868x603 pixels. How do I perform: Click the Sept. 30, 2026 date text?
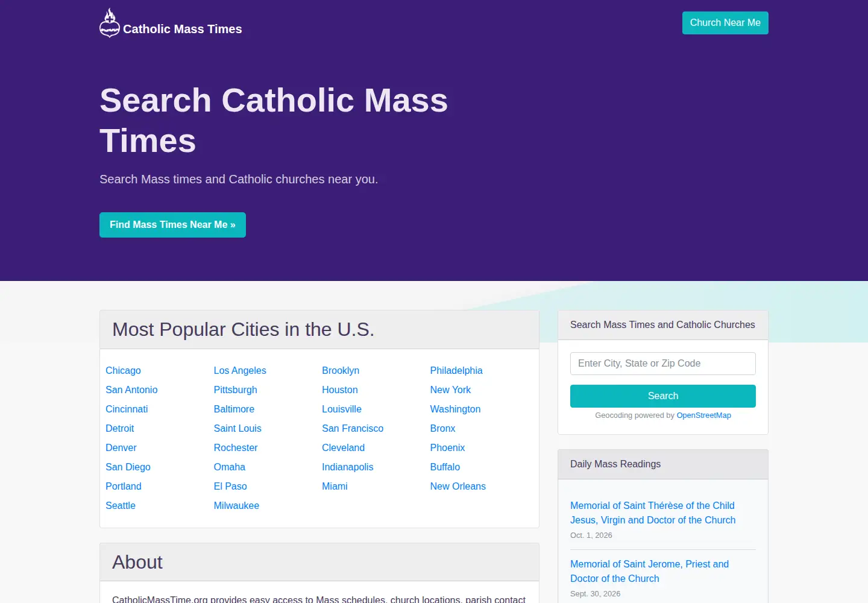596,594
